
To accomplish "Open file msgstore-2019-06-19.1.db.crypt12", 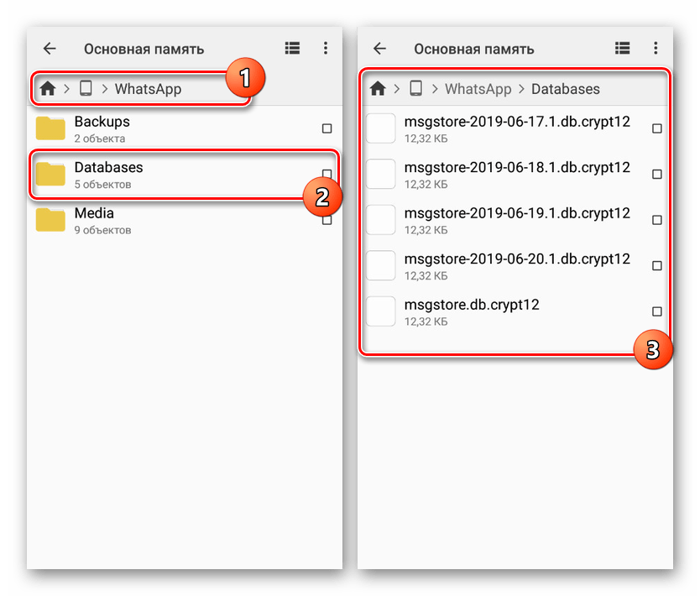I will click(x=517, y=213).
